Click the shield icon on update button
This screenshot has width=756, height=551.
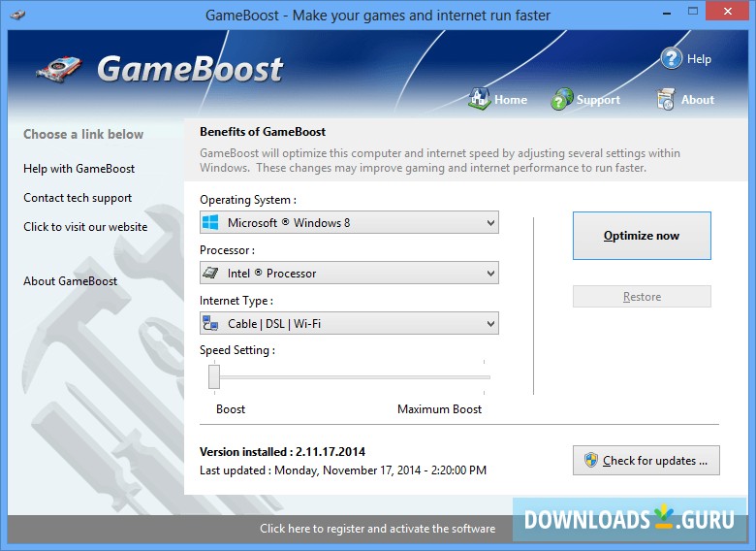point(590,460)
